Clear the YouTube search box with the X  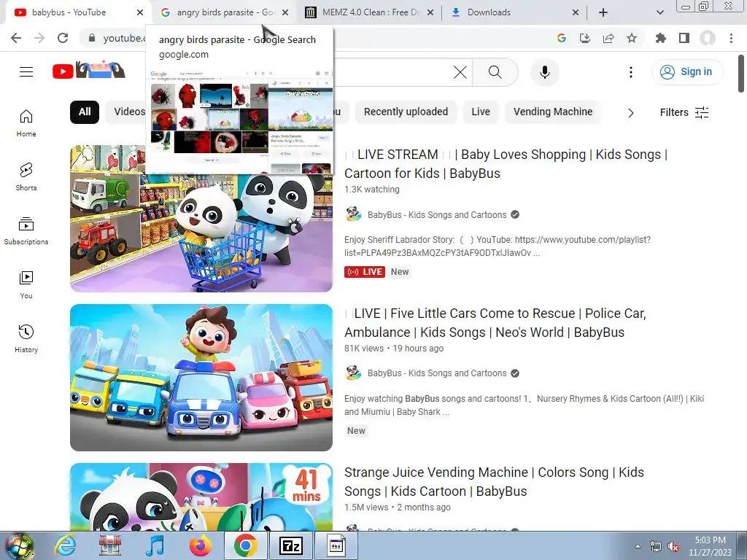tap(460, 72)
